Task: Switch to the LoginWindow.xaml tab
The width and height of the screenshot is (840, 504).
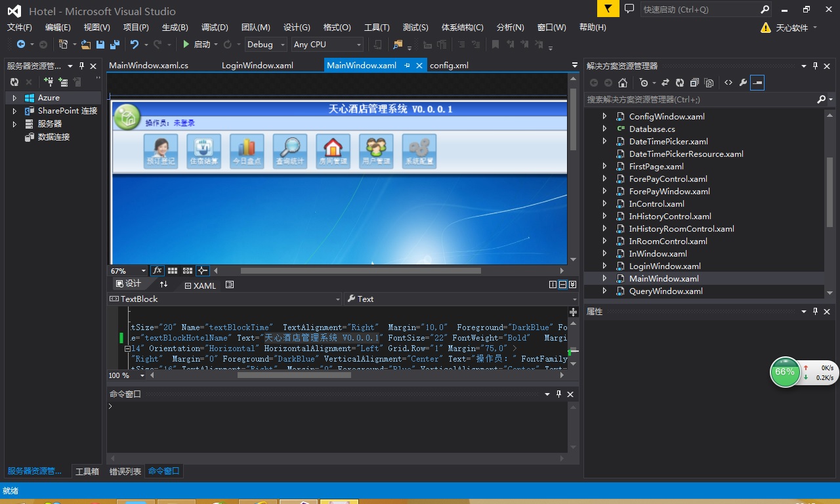Action: pos(257,66)
